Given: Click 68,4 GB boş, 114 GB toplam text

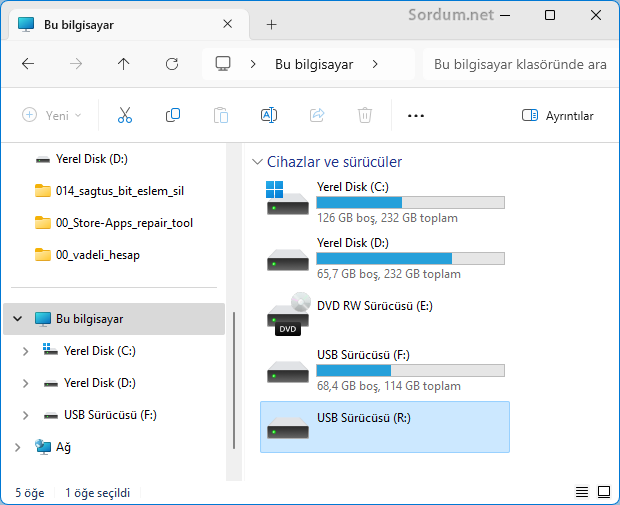Looking at the screenshot, I should [389, 386].
